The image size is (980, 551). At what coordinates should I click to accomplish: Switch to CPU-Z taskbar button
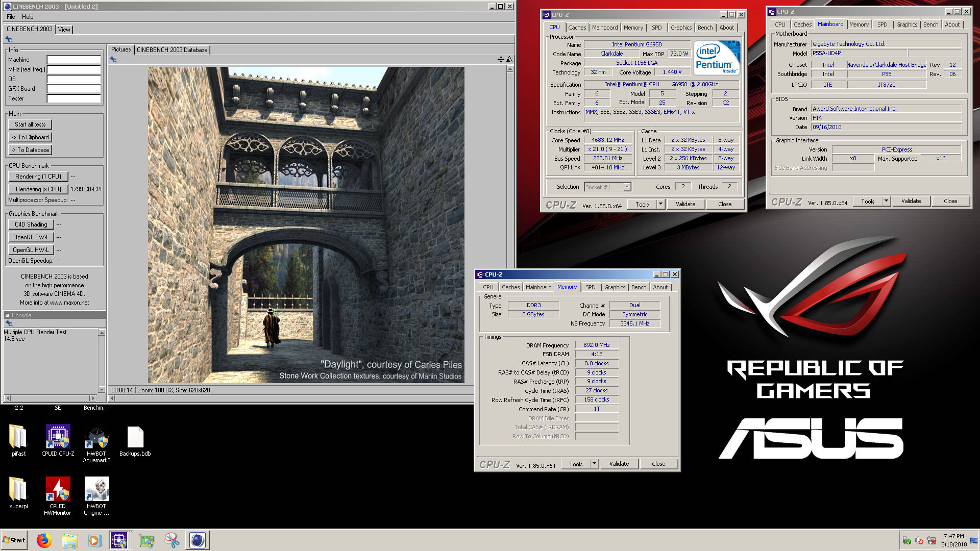pos(119,540)
